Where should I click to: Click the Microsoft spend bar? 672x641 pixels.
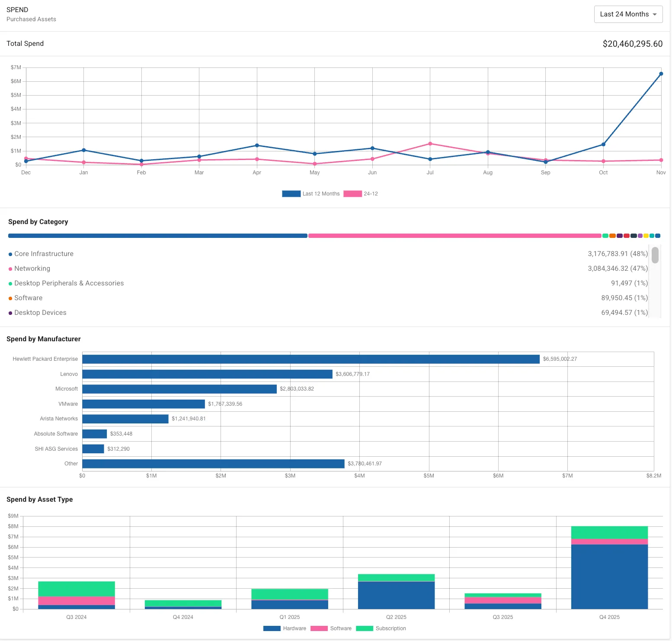coord(179,389)
